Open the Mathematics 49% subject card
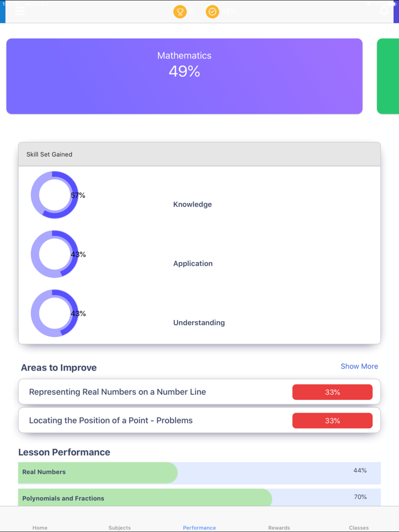 click(x=184, y=76)
